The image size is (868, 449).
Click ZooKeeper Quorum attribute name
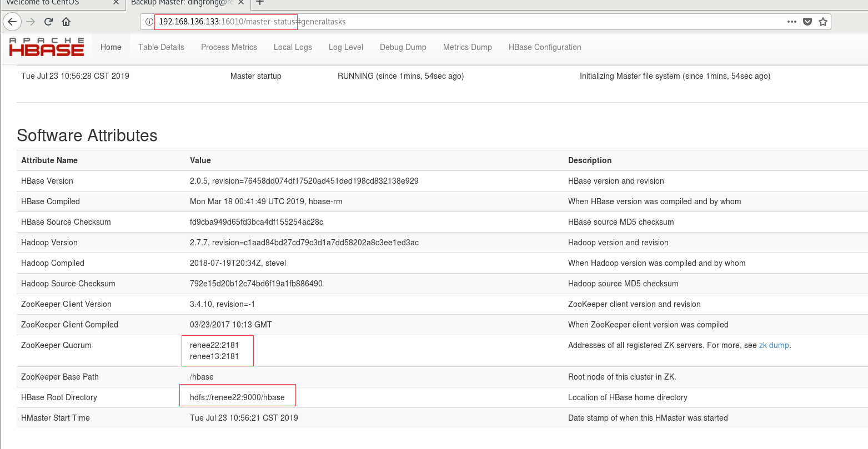tap(56, 345)
